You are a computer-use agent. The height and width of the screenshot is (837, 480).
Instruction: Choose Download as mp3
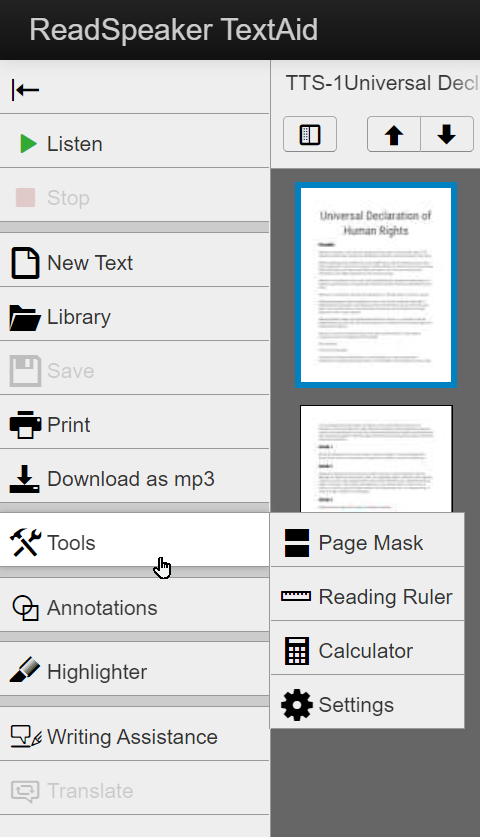click(134, 477)
